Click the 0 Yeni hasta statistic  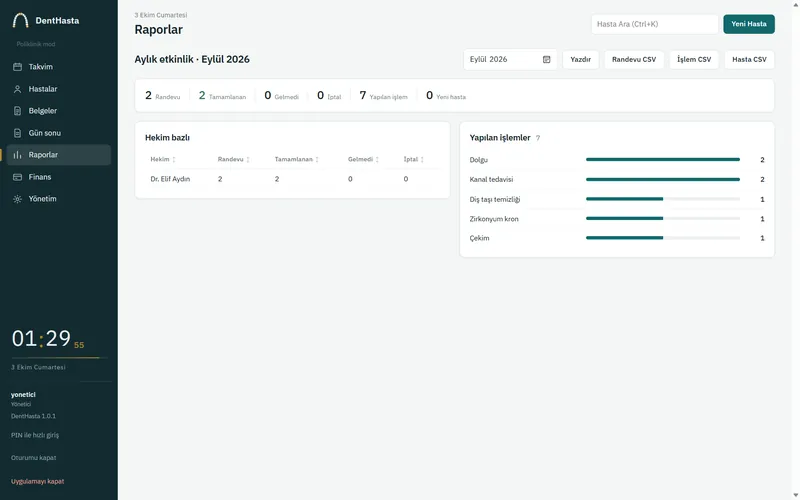click(x=445, y=95)
